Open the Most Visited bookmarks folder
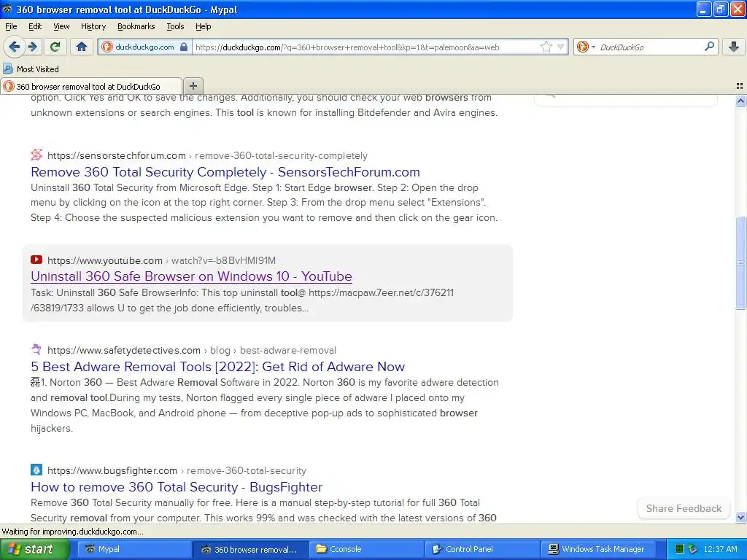 pos(31,69)
